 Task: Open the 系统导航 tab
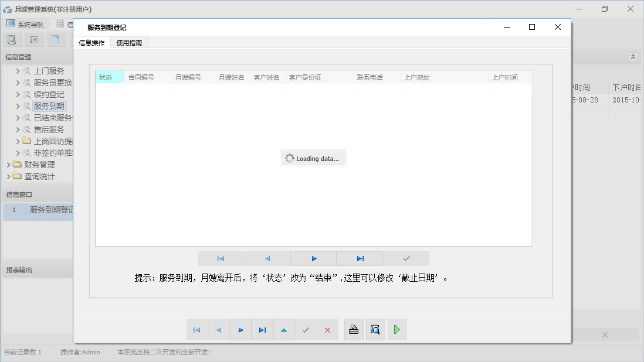(x=25, y=25)
